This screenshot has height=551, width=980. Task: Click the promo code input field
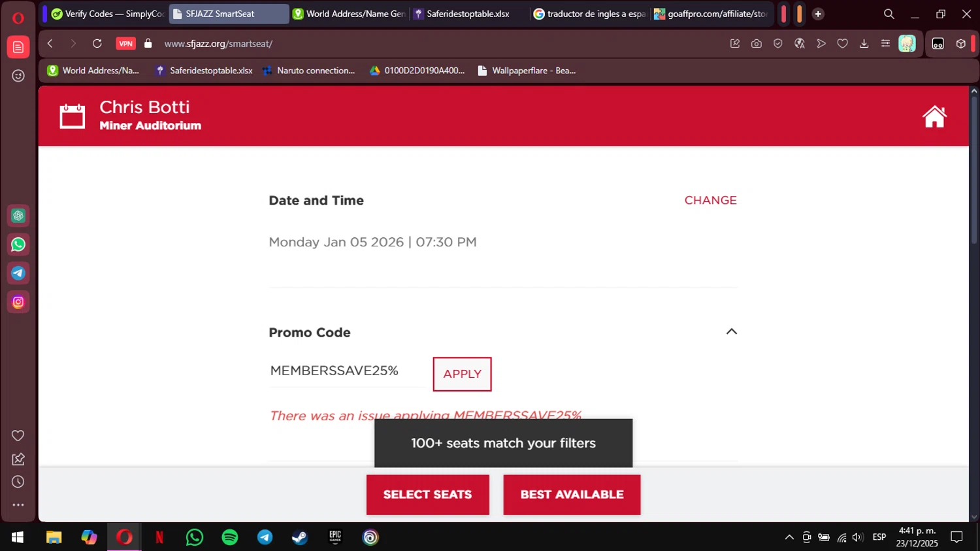[x=347, y=371]
